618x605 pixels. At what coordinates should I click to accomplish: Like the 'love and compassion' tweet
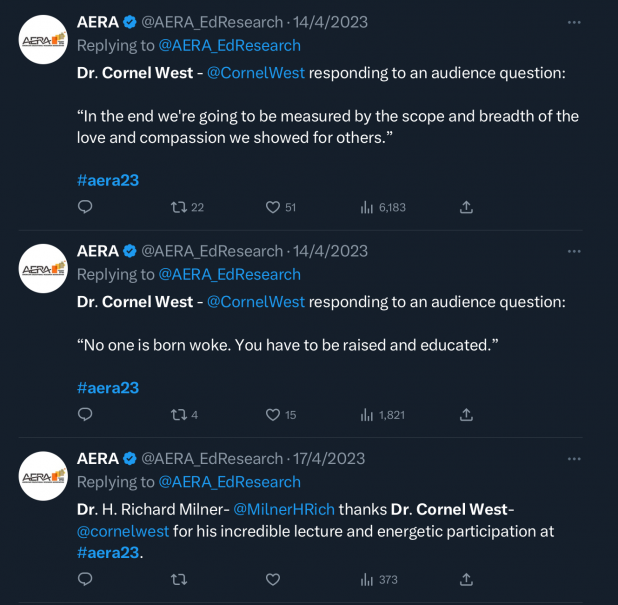[272, 207]
